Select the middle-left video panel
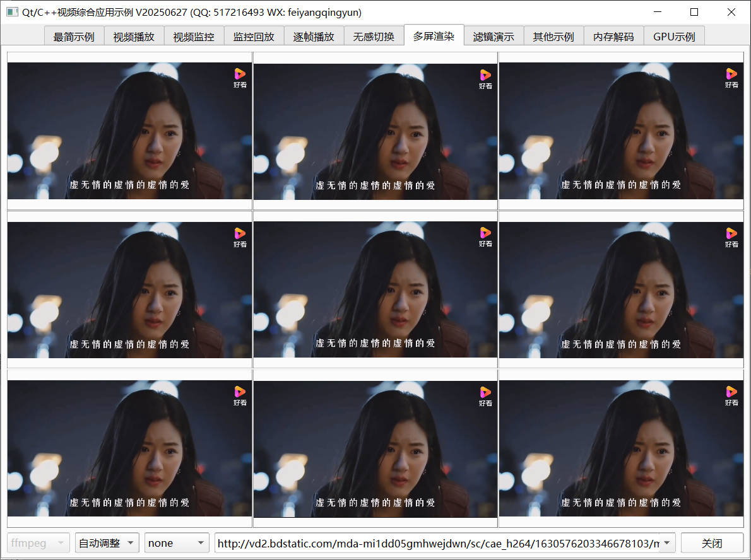751x560 pixels. click(129, 289)
